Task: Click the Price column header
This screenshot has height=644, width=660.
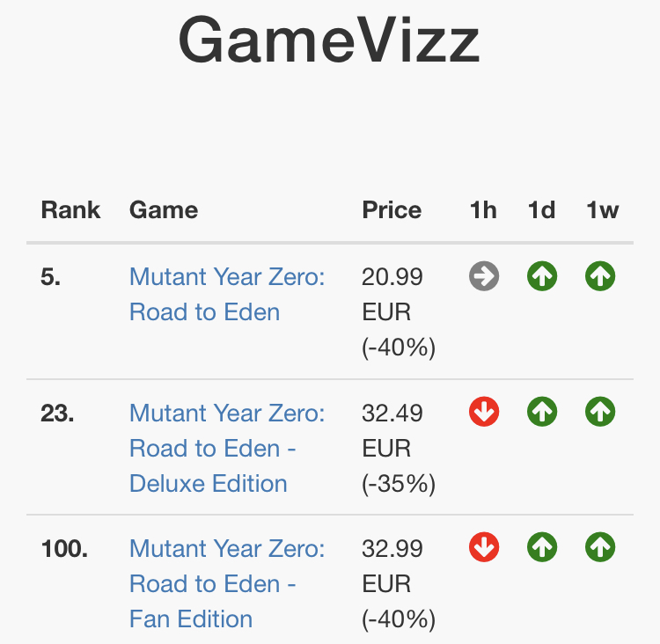Action: click(x=392, y=209)
